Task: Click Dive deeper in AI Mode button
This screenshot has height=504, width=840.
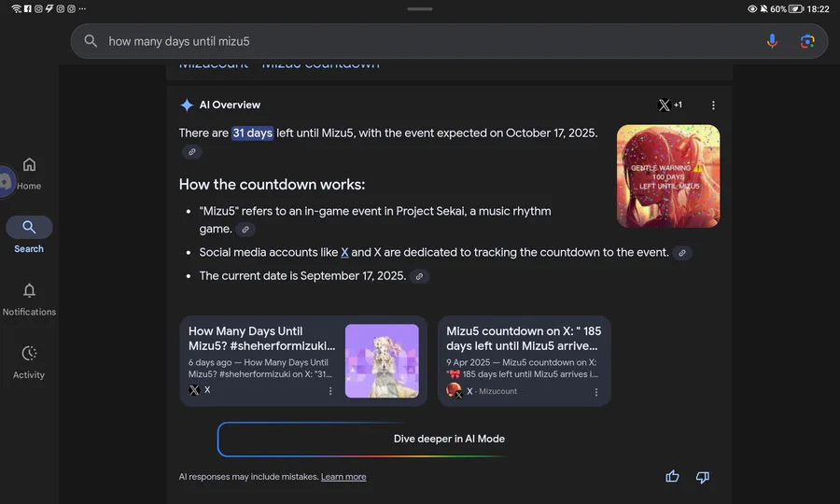Action: tap(449, 439)
